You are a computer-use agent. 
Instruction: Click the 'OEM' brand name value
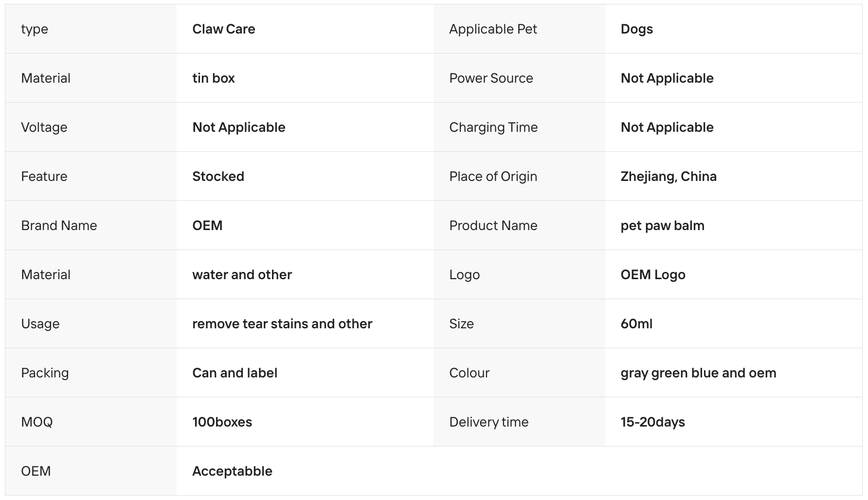click(x=207, y=226)
